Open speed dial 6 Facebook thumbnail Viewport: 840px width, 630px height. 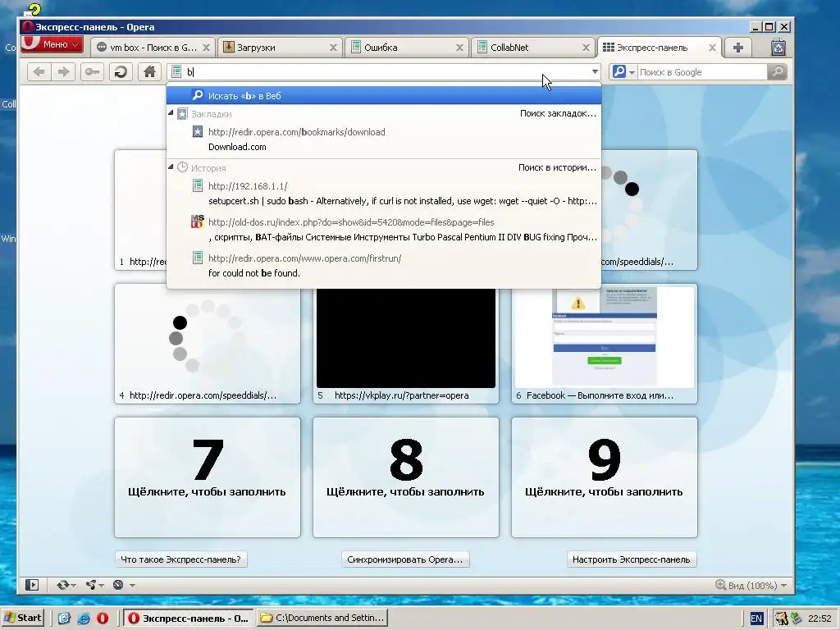click(x=605, y=344)
